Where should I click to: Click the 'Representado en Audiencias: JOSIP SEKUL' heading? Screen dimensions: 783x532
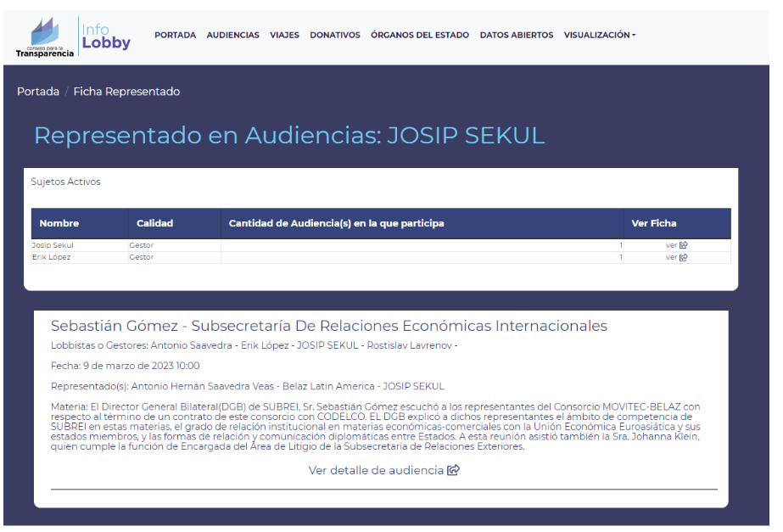point(289,136)
